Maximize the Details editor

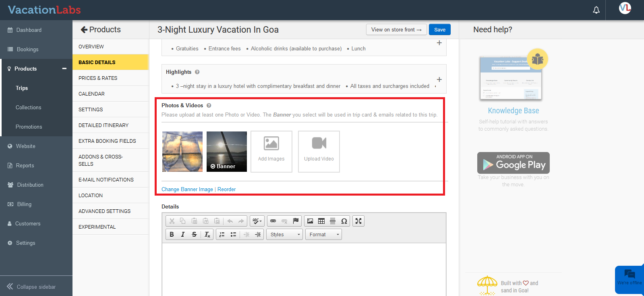pyautogui.click(x=358, y=221)
